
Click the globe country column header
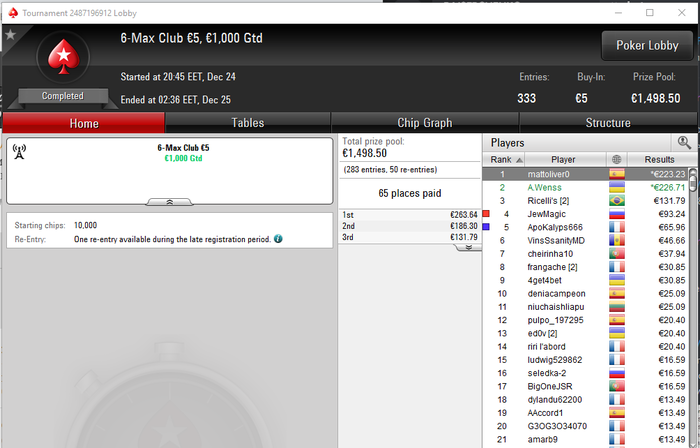point(617,159)
